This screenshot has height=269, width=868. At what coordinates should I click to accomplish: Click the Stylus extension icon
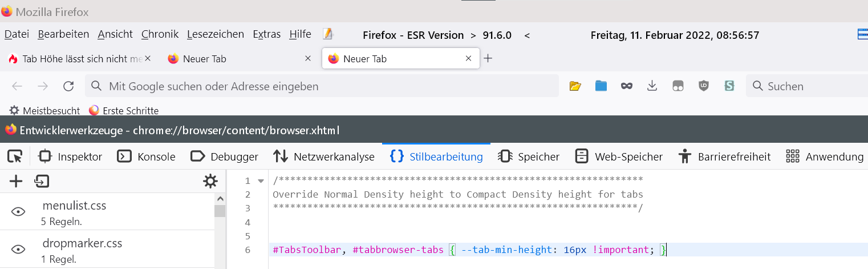pos(729,86)
